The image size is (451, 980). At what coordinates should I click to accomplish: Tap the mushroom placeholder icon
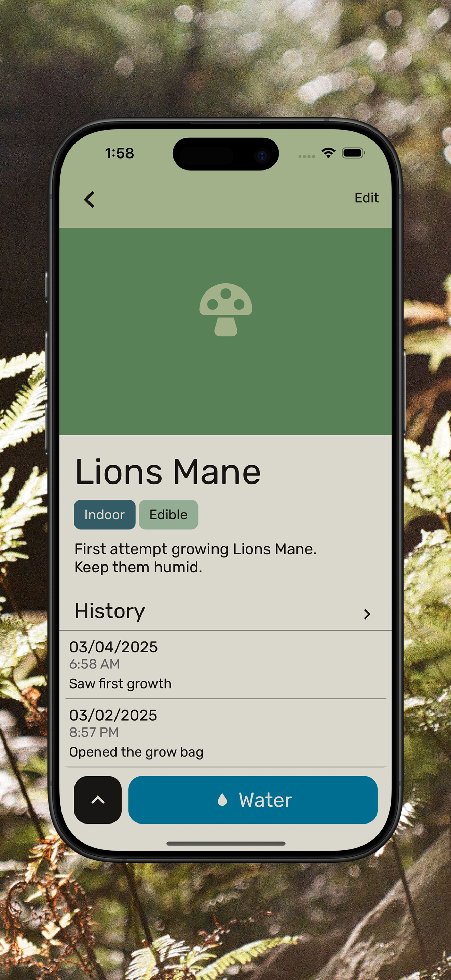226,309
